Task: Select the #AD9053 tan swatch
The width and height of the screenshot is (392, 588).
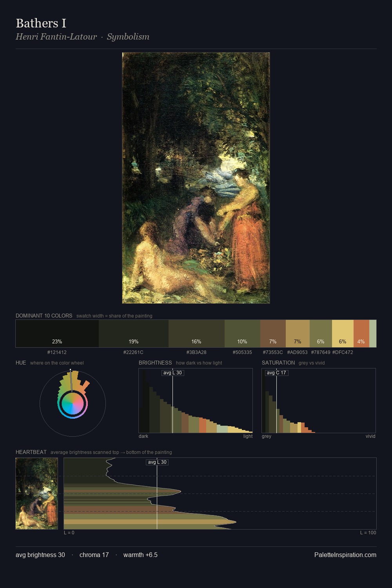Action: coord(298,334)
